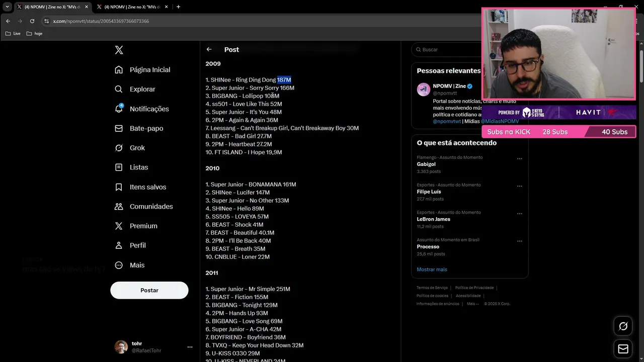Open the Política de Privacidade link
This screenshot has height=362, width=644.
click(474, 288)
